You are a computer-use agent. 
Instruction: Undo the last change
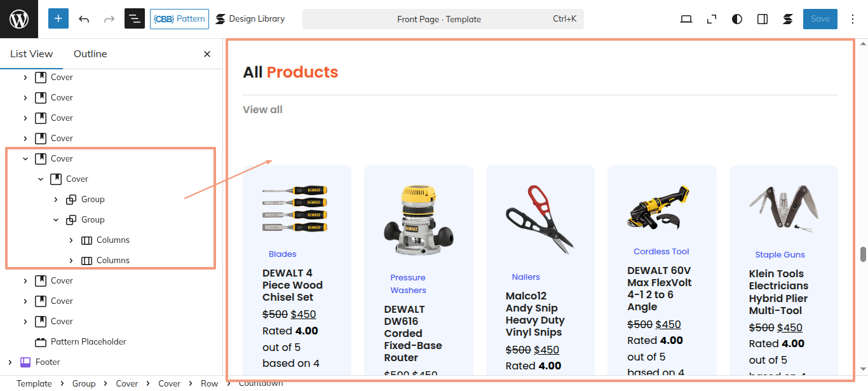(84, 19)
